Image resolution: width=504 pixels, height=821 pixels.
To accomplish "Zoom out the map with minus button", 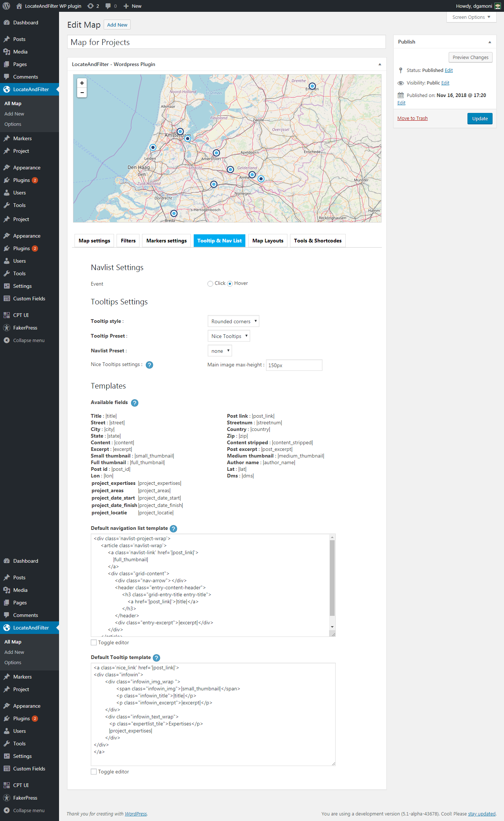I will [82, 93].
